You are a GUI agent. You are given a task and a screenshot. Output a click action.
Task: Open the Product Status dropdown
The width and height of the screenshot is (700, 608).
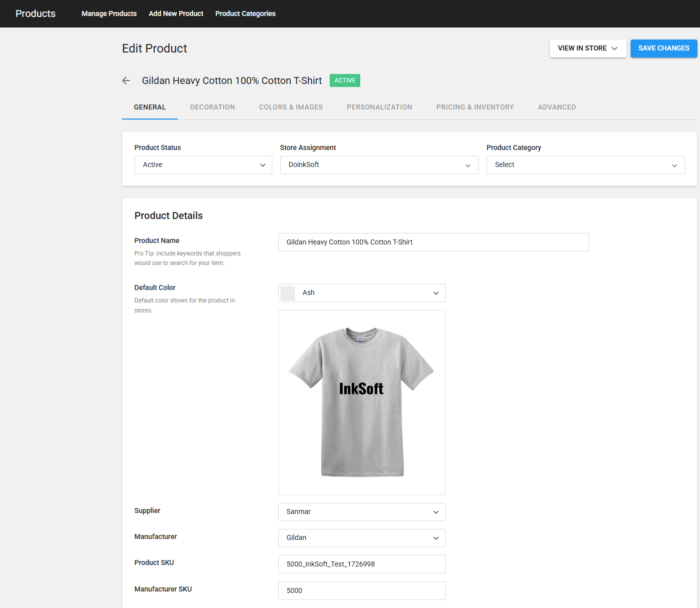tap(203, 165)
